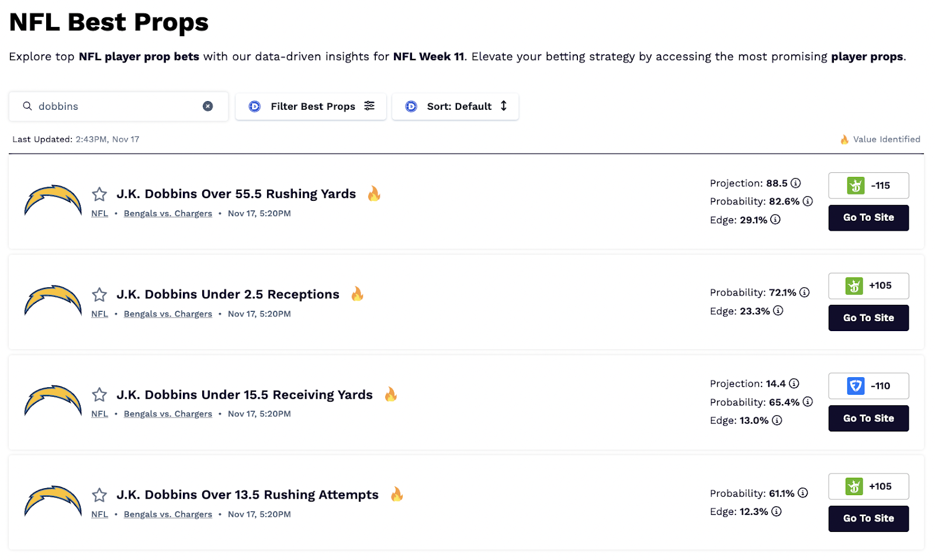Click info icon next to Probability 65.4%
The image size is (935, 560).
[808, 402]
